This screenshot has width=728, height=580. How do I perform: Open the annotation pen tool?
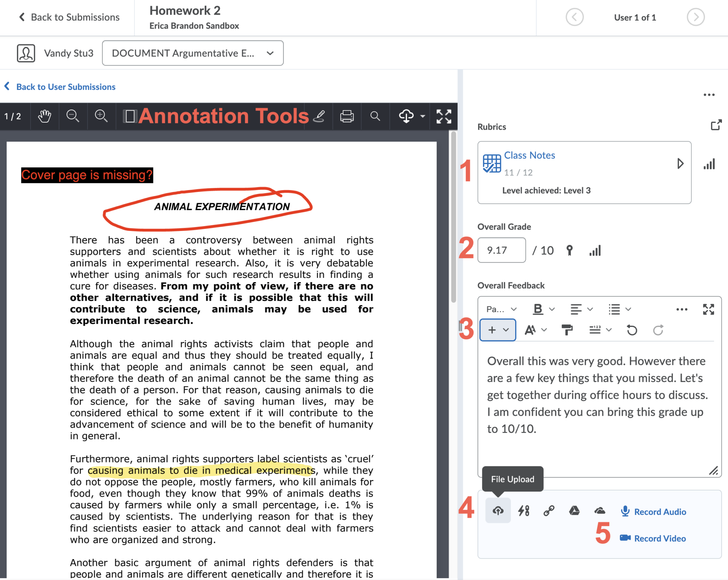point(319,116)
